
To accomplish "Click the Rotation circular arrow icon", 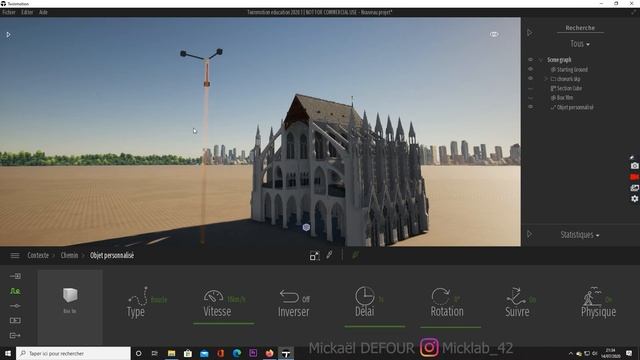I will point(440,296).
